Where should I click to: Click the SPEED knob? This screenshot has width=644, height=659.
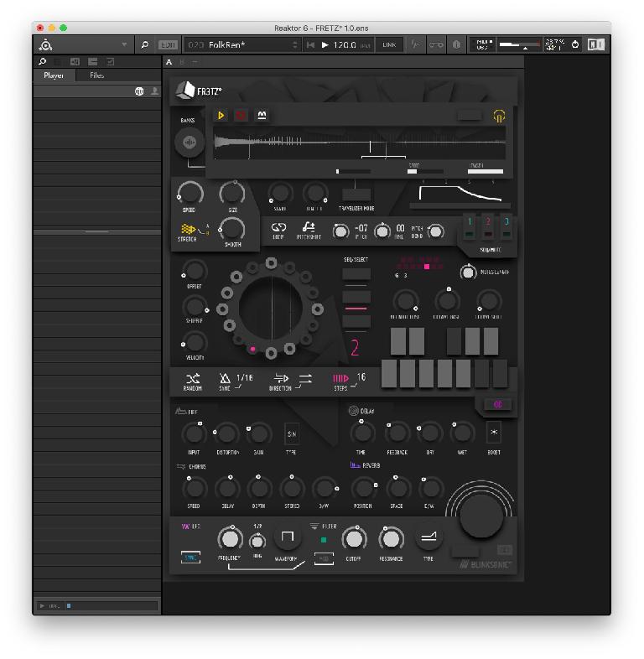click(x=191, y=193)
